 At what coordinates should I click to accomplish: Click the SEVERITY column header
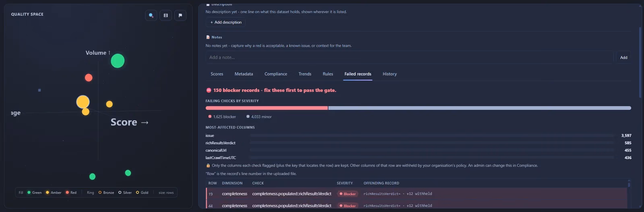click(x=345, y=183)
